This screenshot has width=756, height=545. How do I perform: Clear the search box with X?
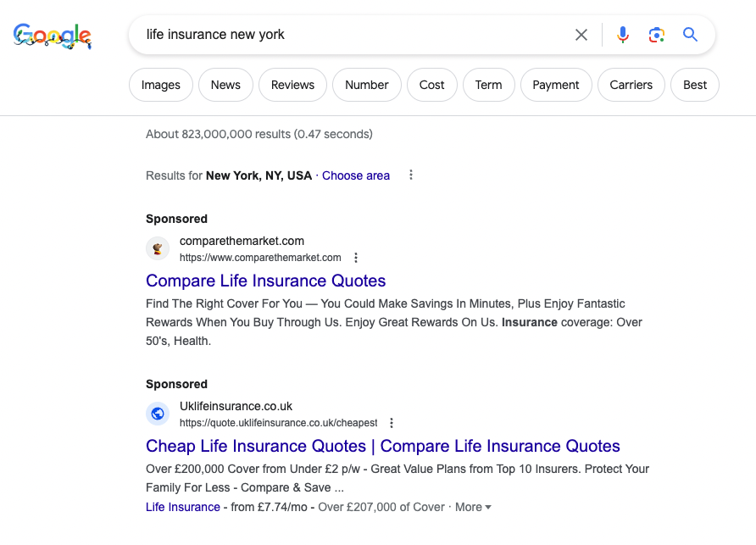click(581, 35)
